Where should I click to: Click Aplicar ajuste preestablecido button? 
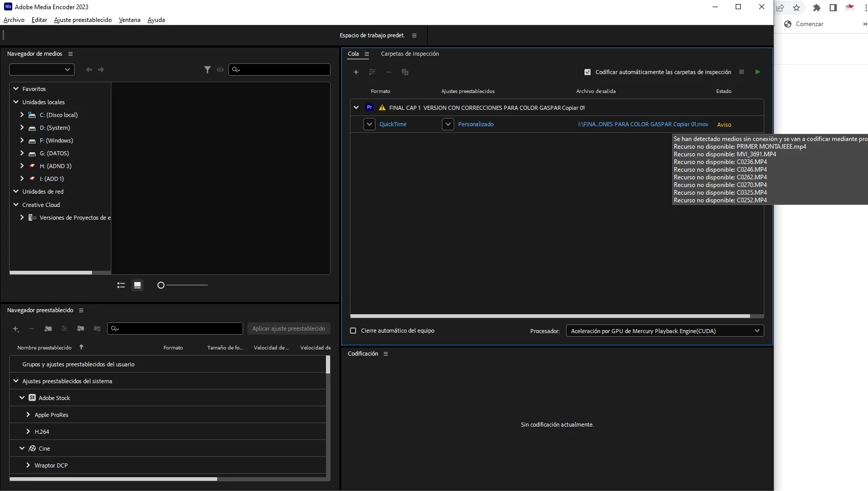[x=289, y=329]
